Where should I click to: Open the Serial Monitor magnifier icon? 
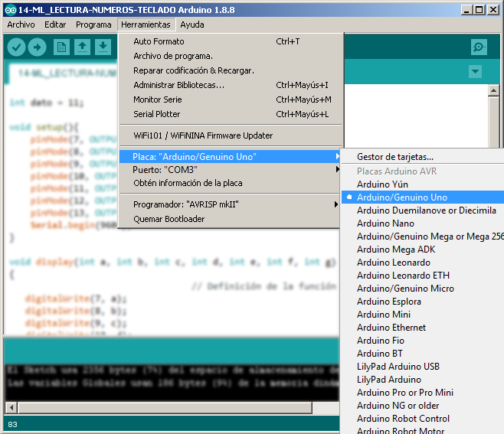point(479,47)
